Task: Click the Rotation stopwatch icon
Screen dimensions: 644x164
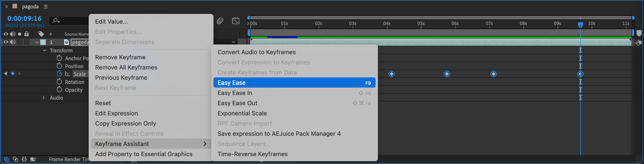Action: point(59,81)
